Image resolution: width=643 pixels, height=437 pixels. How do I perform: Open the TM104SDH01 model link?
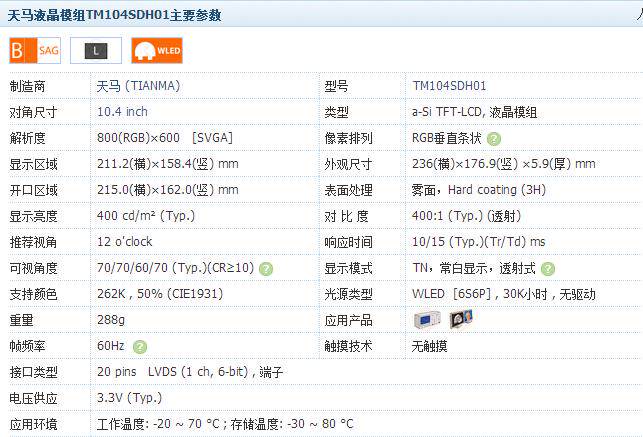(x=449, y=86)
